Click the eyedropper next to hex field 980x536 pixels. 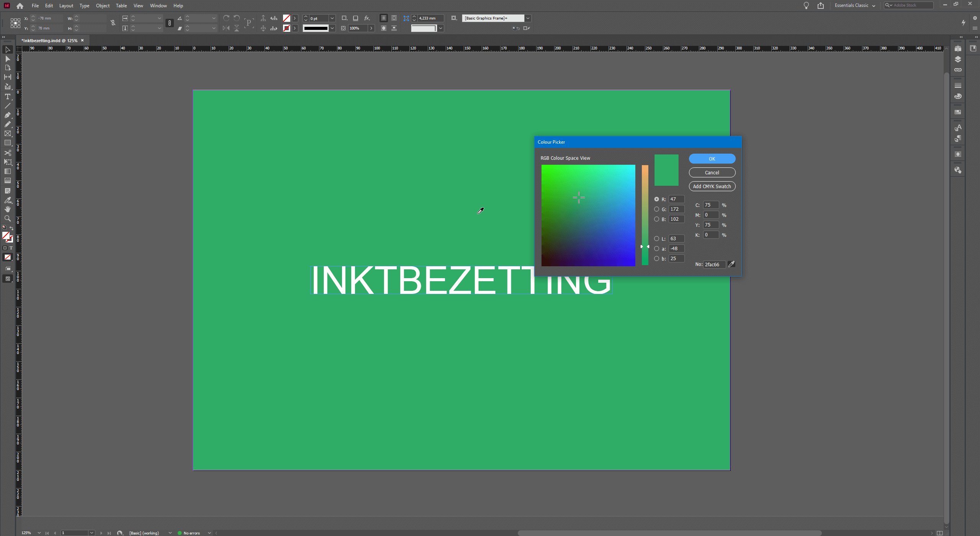731,264
